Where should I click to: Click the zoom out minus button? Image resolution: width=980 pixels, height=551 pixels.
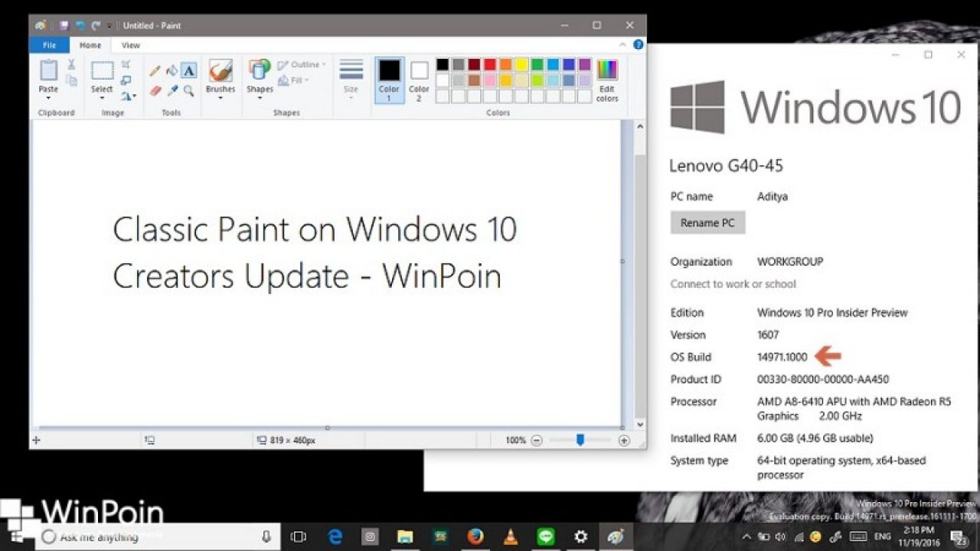pos(537,440)
